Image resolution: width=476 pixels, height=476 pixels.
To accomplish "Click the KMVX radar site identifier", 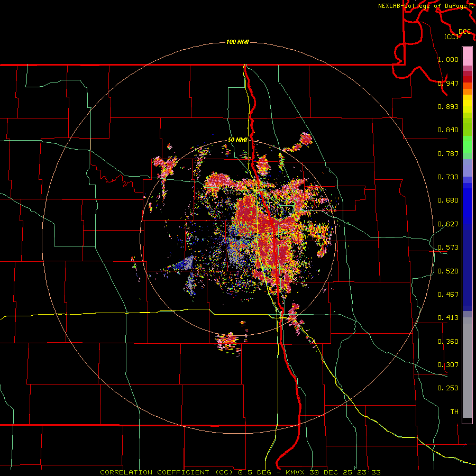I will click(x=295, y=472).
